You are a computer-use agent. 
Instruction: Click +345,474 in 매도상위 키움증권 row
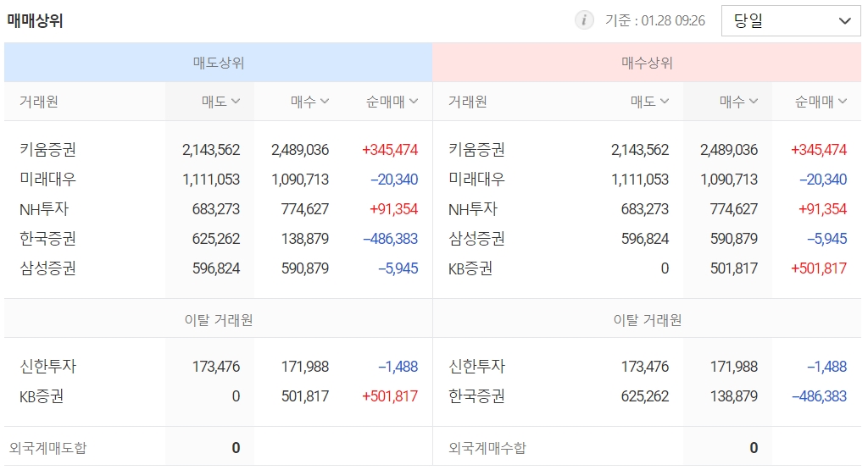point(390,150)
